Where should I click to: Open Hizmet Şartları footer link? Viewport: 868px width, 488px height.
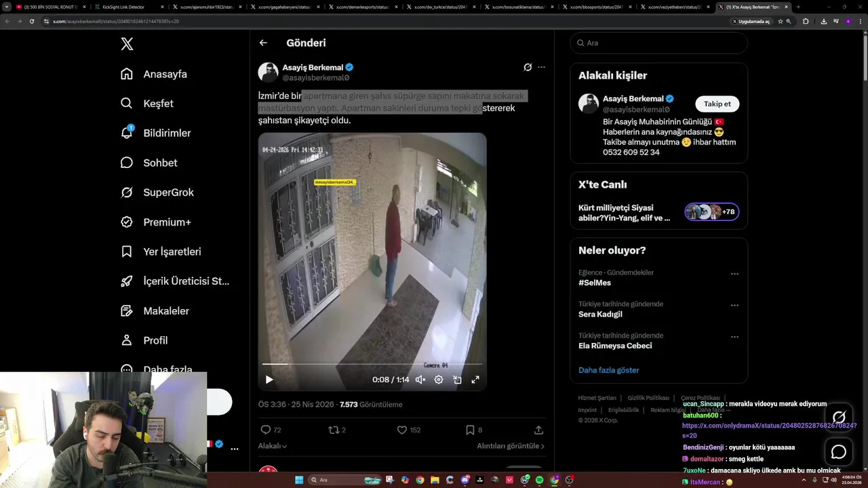[597, 398]
